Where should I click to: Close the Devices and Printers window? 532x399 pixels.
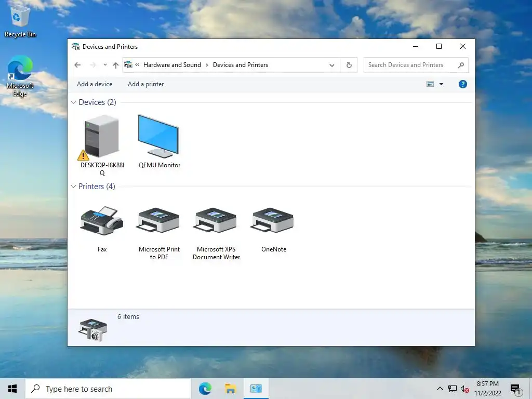pos(462,46)
